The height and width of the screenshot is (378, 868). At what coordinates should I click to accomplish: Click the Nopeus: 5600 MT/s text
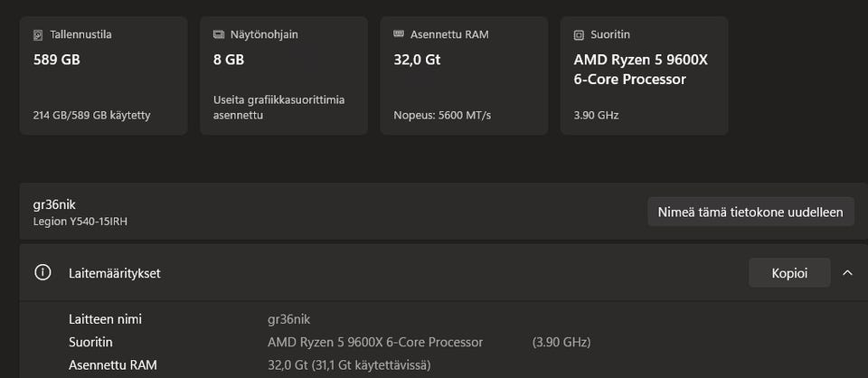click(x=442, y=115)
